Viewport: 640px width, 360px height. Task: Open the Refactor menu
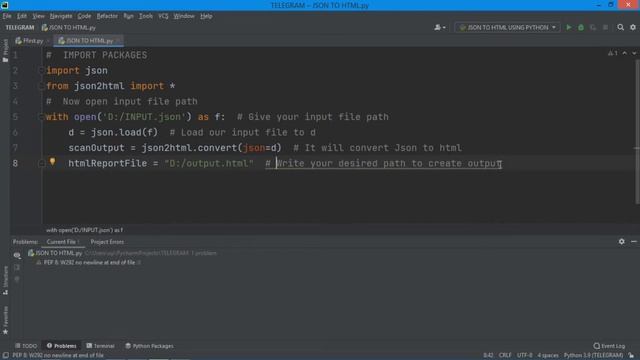point(107,16)
